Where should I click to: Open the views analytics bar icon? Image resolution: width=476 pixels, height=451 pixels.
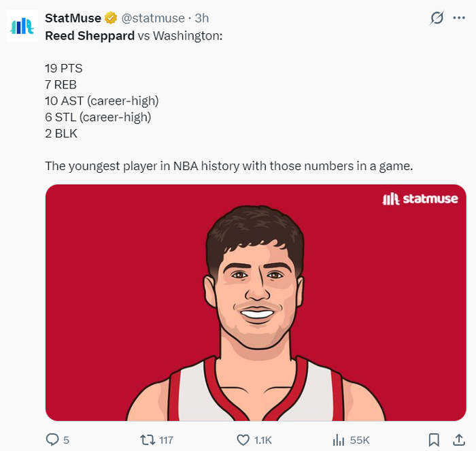pyautogui.click(x=338, y=440)
